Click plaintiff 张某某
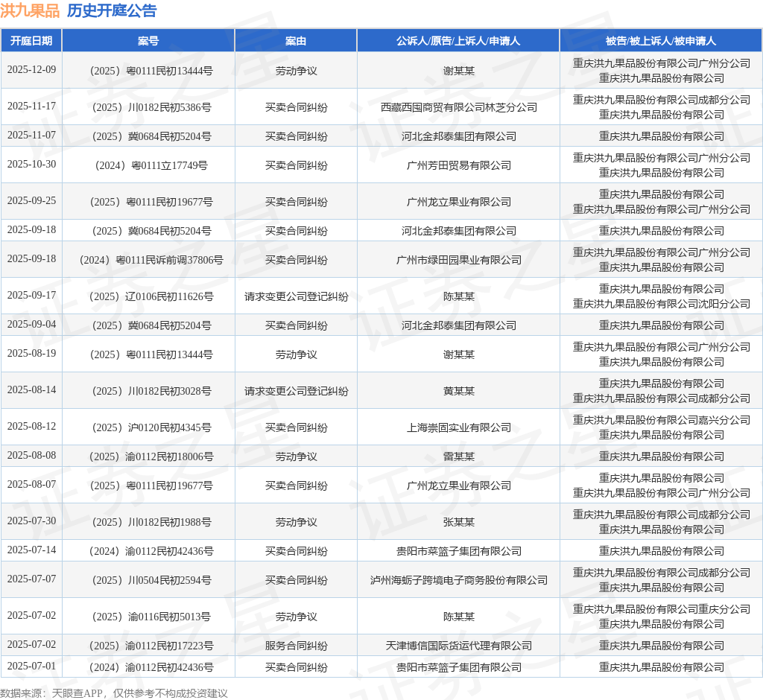Viewport: 763px width, 700px height. tap(459, 523)
